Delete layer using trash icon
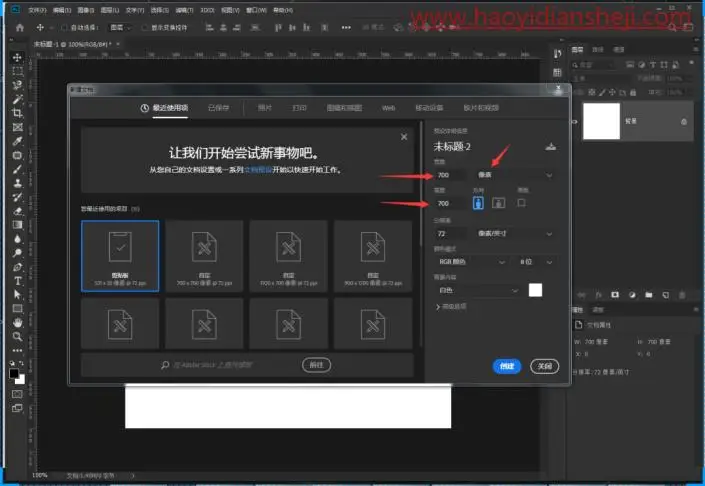Screen dimensions: 705x486 tap(682, 295)
